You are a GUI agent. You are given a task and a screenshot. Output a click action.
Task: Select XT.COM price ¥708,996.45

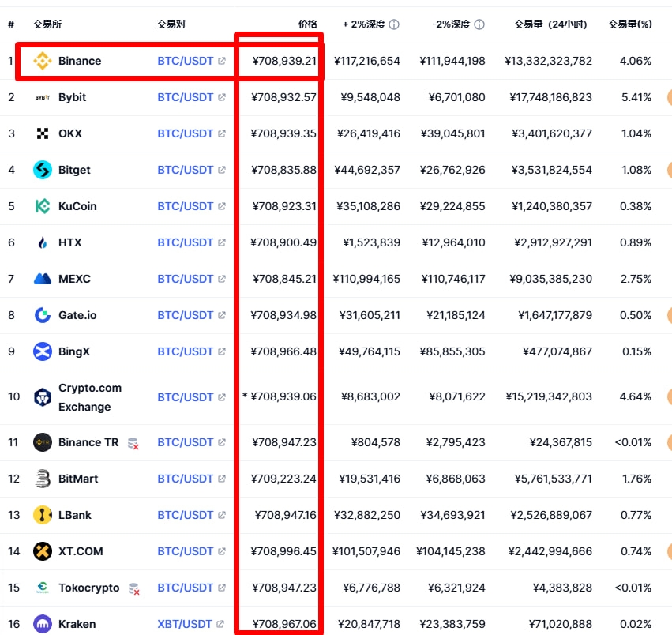click(x=283, y=551)
